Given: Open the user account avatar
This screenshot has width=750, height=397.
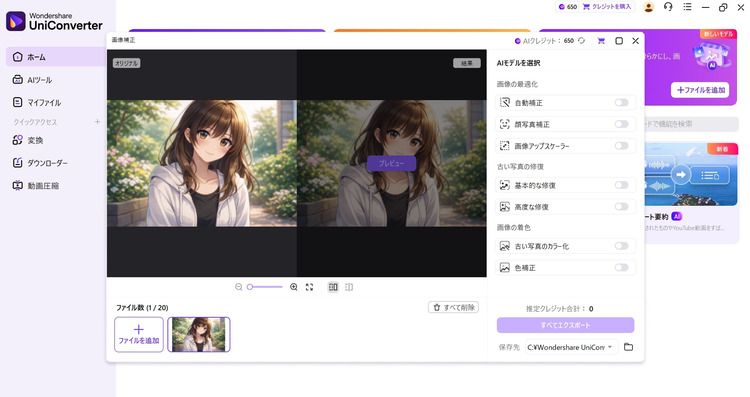Looking at the screenshot, I should [x=649, y=7].
